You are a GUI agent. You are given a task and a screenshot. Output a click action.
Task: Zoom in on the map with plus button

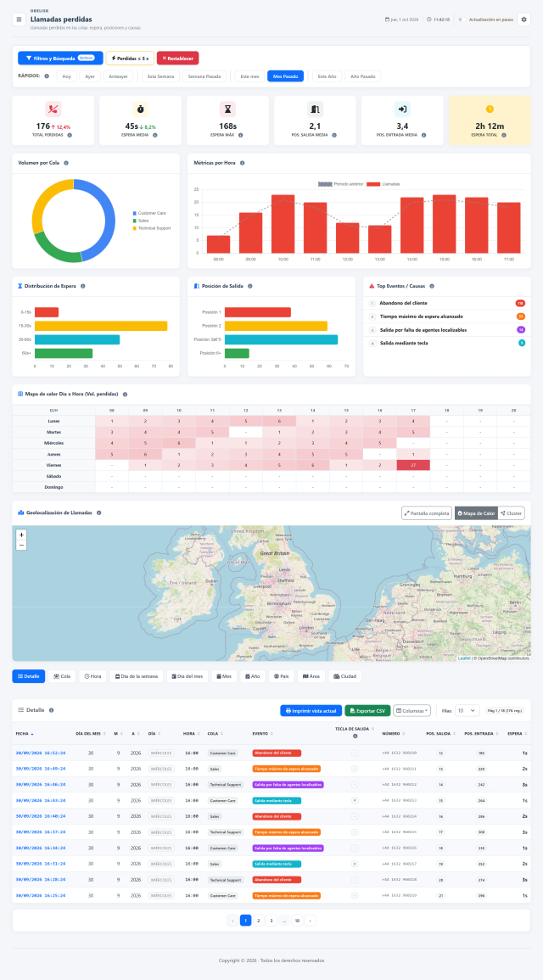tap(22, 535)
